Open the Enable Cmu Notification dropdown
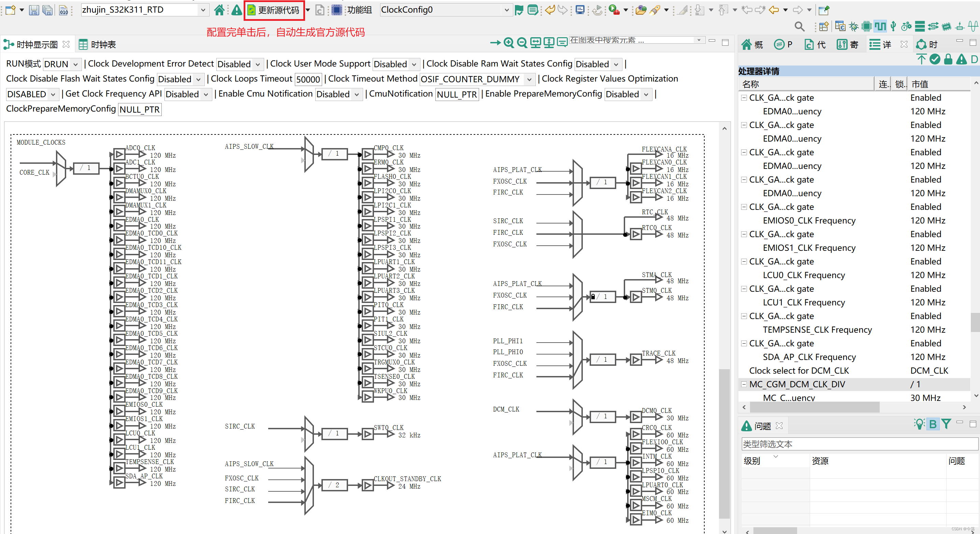The image size is (980, 534). pos(338,94)
